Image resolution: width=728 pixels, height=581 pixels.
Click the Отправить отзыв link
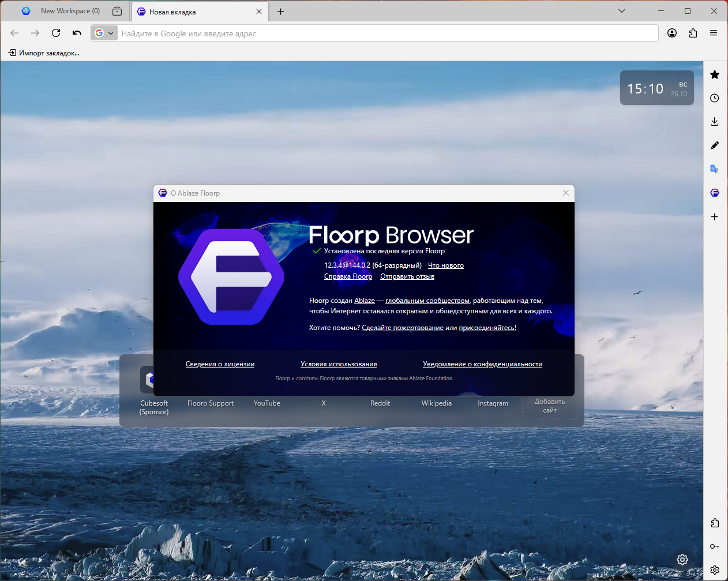[x=407, y=276]
